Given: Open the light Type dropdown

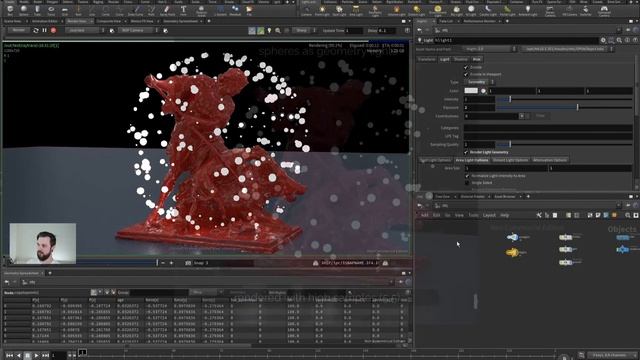Looking at the screenshot, I should click(x=480, y=82).
